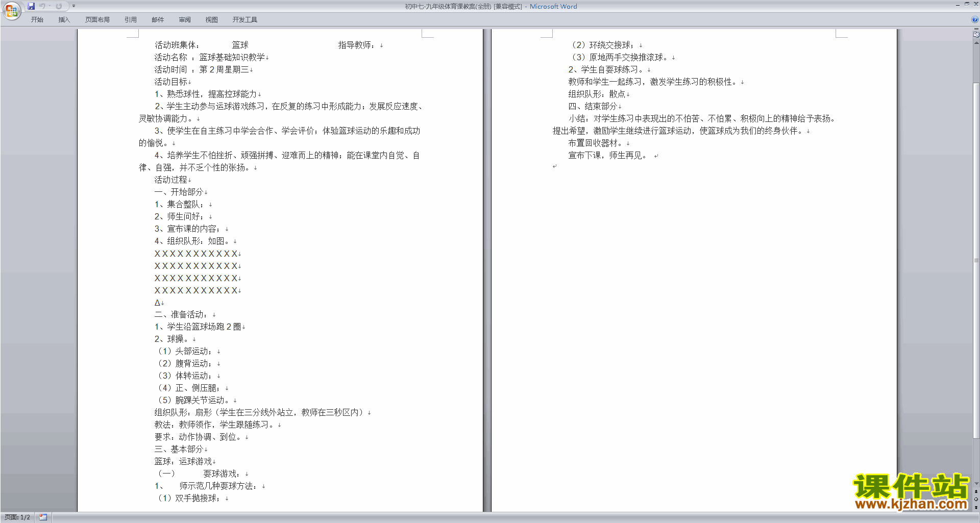This screenshot has height=523, width=980.
Task: Go to the 邮件 ribbon tab
Action: coord(158,20)
